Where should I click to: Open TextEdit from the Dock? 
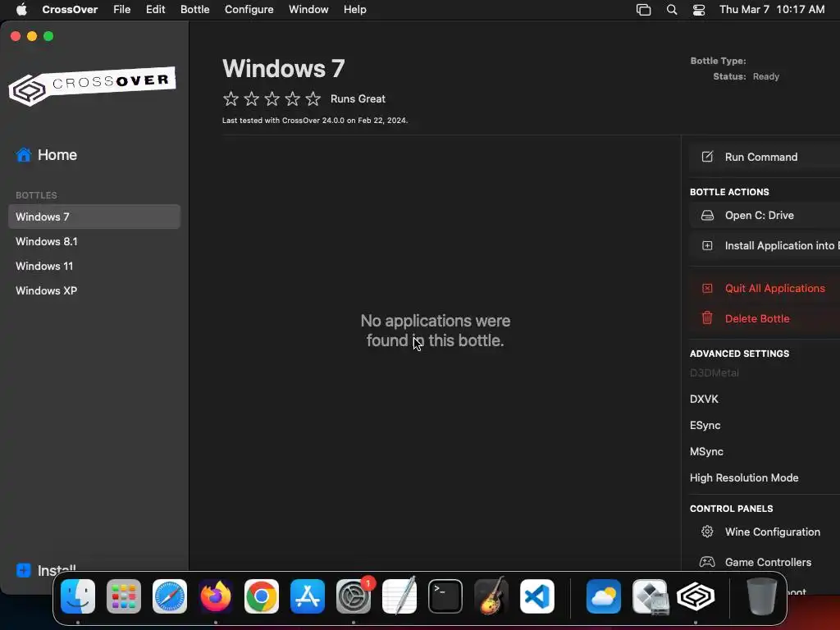click(399, 596)
